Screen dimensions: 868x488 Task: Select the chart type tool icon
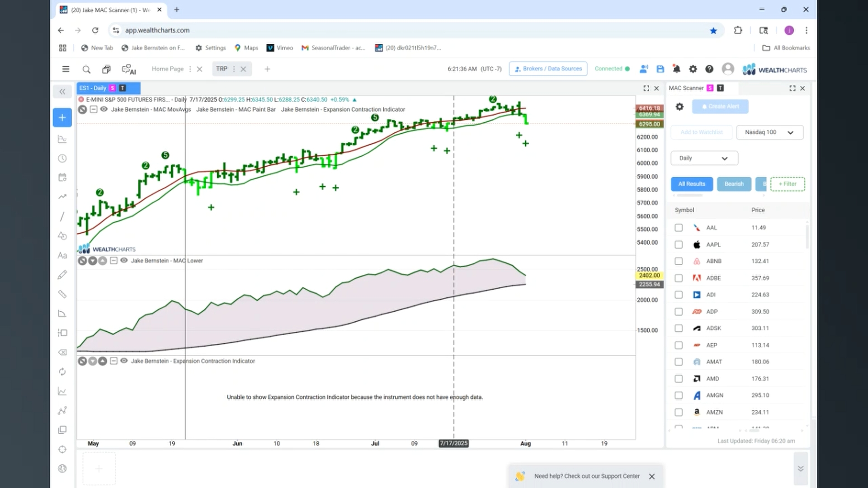[62, 139]
